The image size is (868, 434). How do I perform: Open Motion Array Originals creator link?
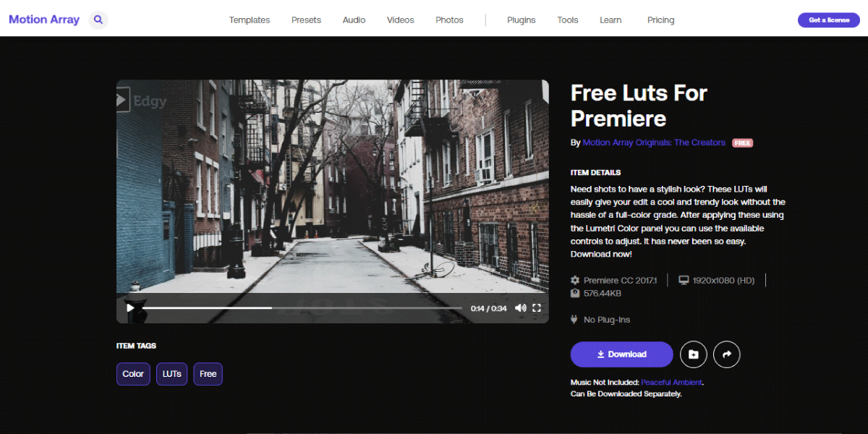[654, 142]
